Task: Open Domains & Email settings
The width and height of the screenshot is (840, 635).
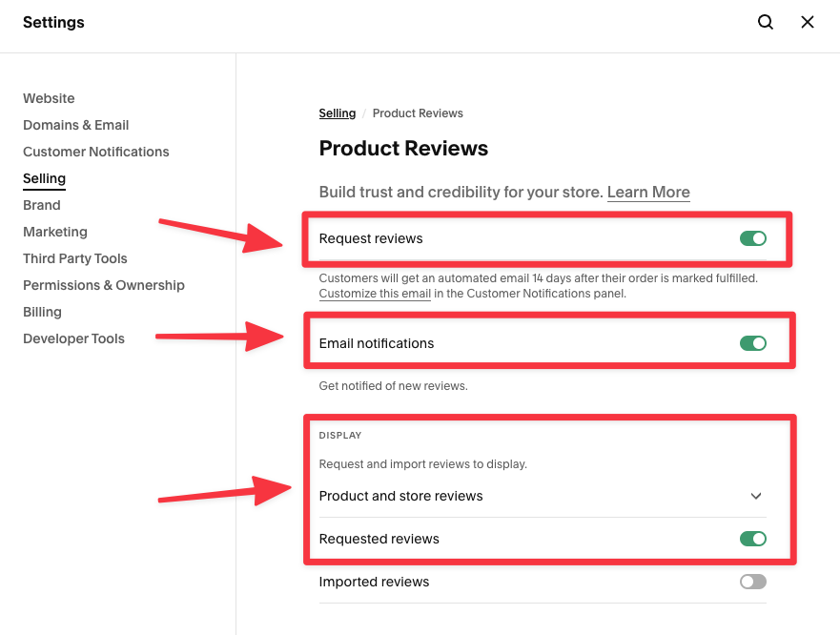Action: tap(75, 125)
